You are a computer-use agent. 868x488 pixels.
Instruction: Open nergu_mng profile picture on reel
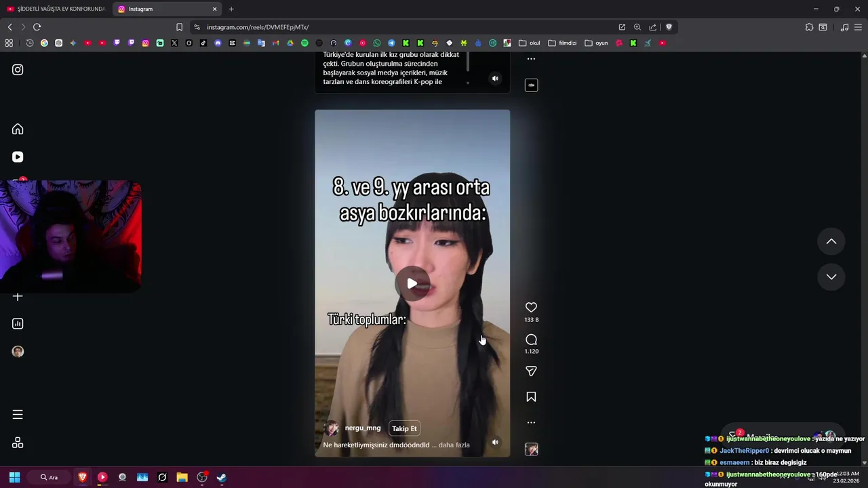tap(332, 428)
